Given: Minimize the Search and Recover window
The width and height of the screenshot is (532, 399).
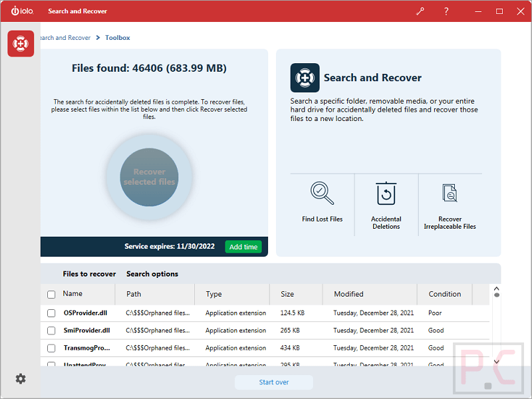Looking at the screenshot, I should point(478,11).
